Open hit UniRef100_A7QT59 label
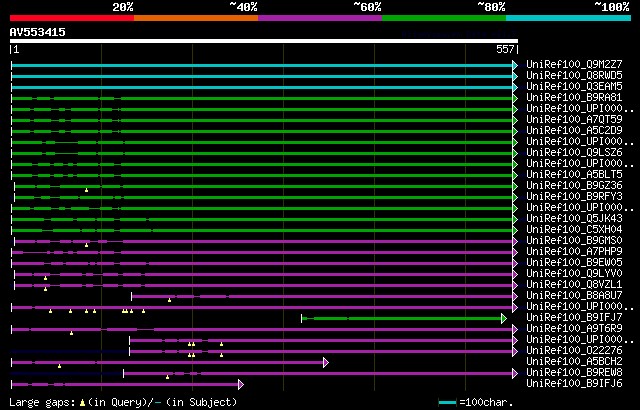 click(574, 120)
